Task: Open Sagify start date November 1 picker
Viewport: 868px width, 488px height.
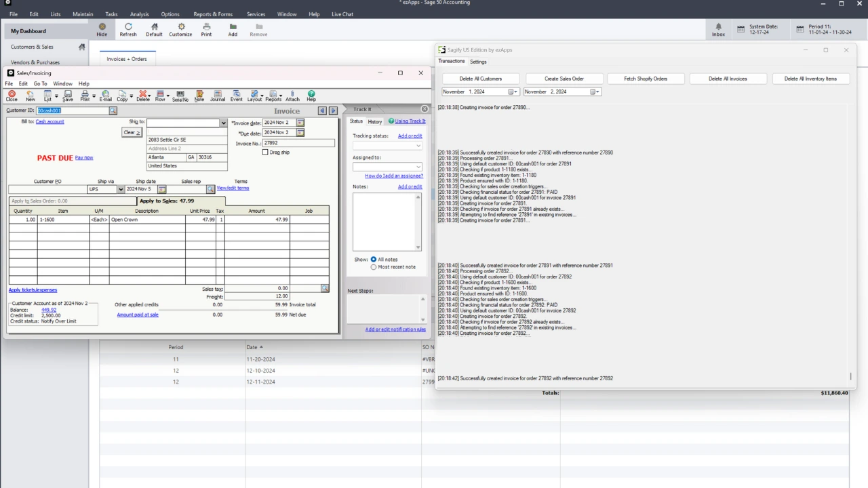Action: coord(513,91)
